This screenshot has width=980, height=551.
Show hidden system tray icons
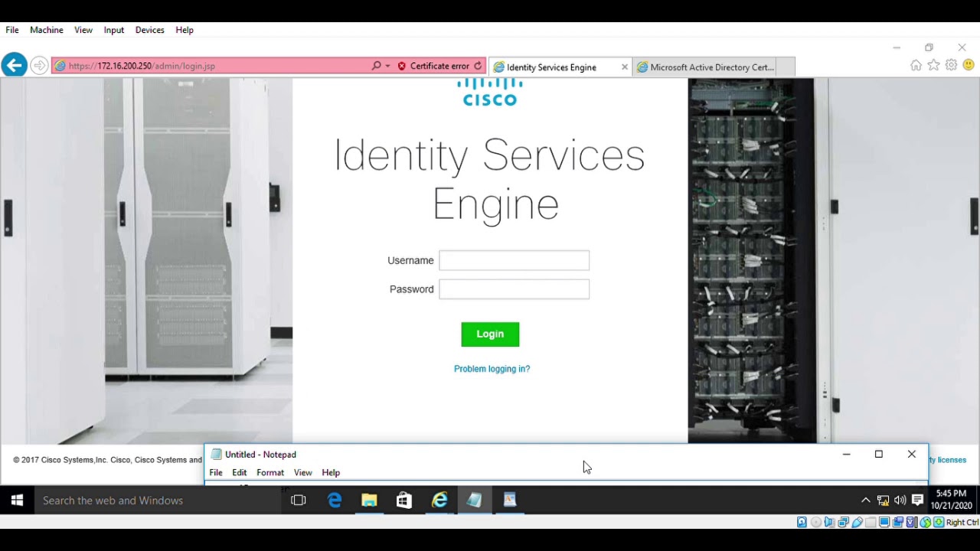point(866,500)
